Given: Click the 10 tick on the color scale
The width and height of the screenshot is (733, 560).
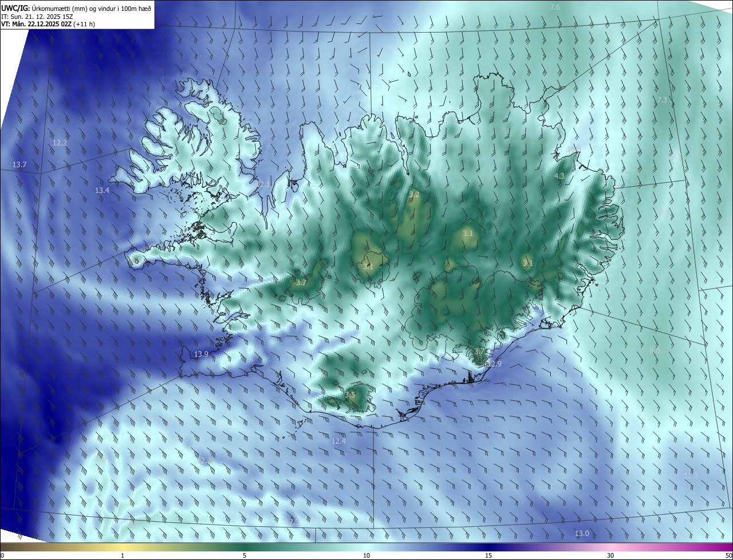Looking at the screenshot, I should [x=366, y=555].
